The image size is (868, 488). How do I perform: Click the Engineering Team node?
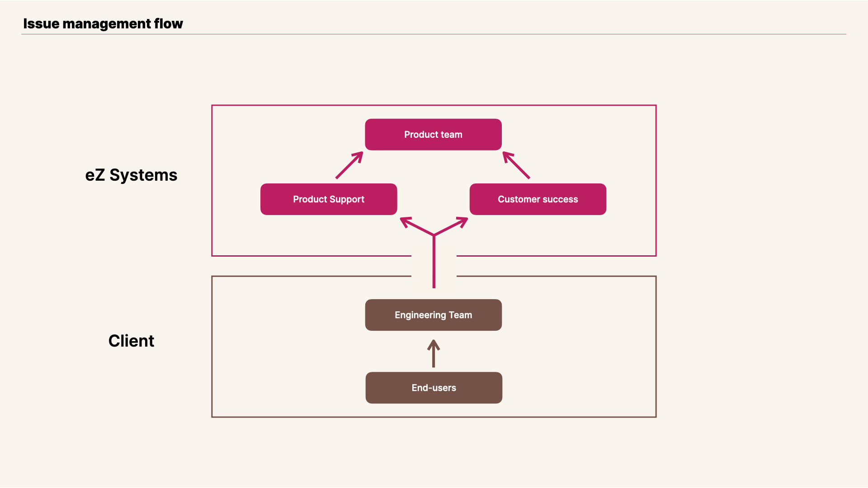434,314
